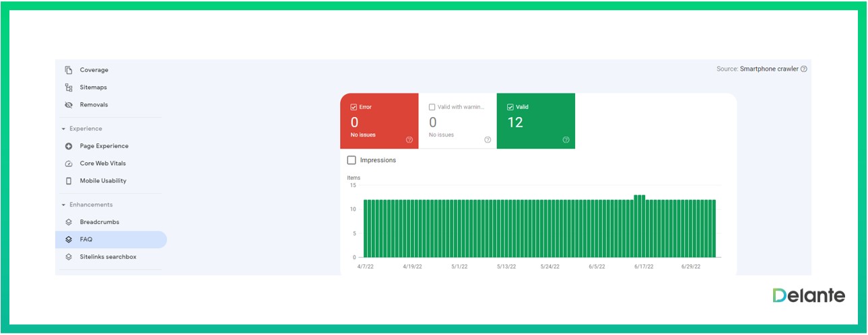Toggle the Error checkbox
The width and height of the screenshot is (868, 335).
354,107
